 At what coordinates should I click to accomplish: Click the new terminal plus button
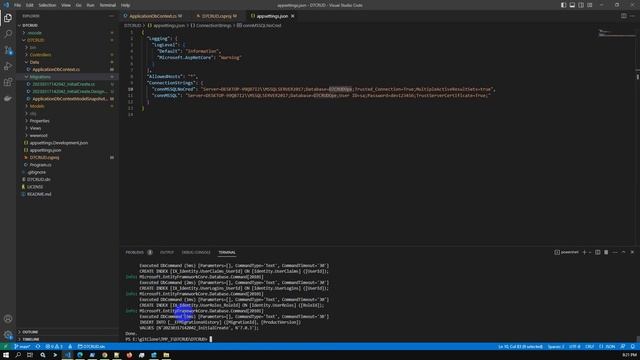coord(584,252)
